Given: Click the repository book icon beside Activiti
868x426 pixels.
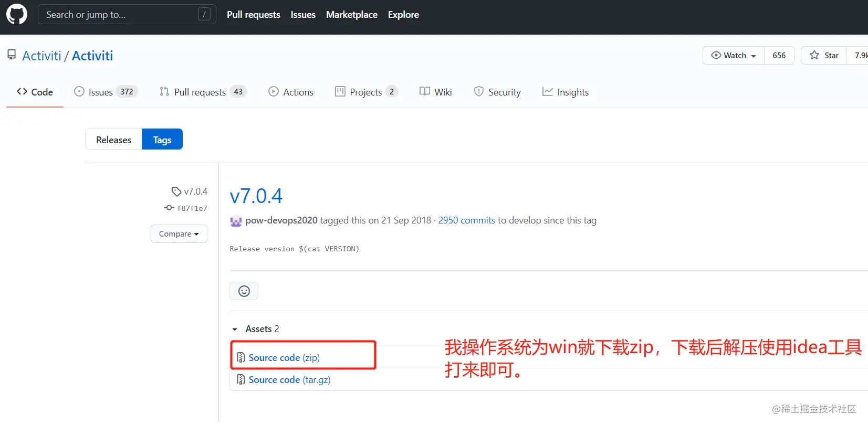Looking at the screenshot, I should 12,55.
